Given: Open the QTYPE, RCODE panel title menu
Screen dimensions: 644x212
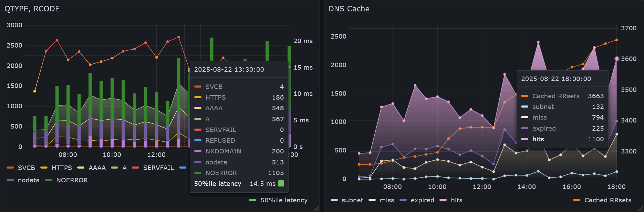Looking at the screenshot, I should tap(32, 9).
